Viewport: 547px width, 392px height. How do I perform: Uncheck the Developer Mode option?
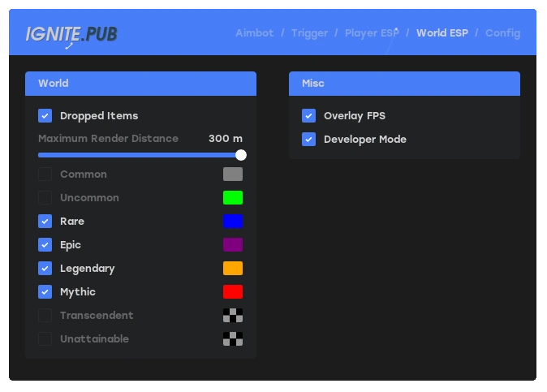[308, 140]
